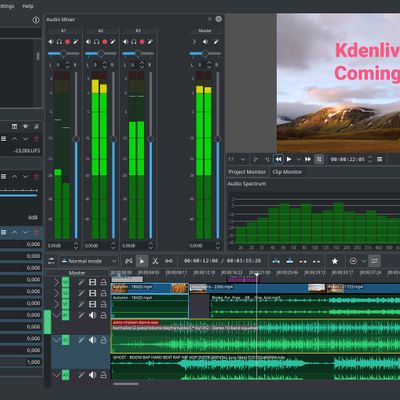
Task: Toggle monitor crop zone button
Action: point(319,159)
